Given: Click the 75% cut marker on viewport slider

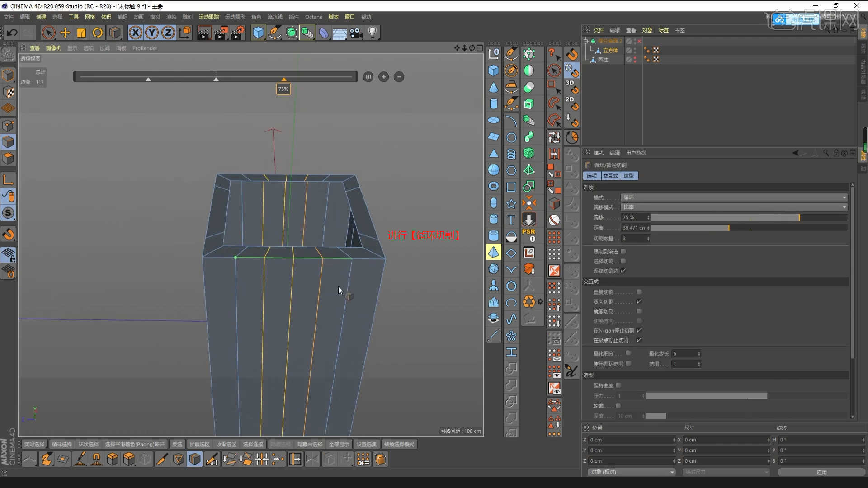Looking at the screenshot, I should click(284, 80).
